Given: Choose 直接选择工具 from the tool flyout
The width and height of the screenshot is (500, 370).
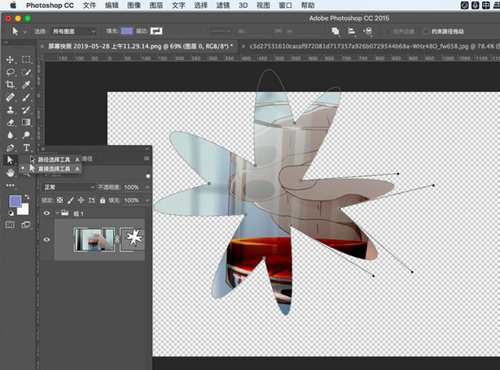Looking at the screenshot, I should tap(54, 169).
